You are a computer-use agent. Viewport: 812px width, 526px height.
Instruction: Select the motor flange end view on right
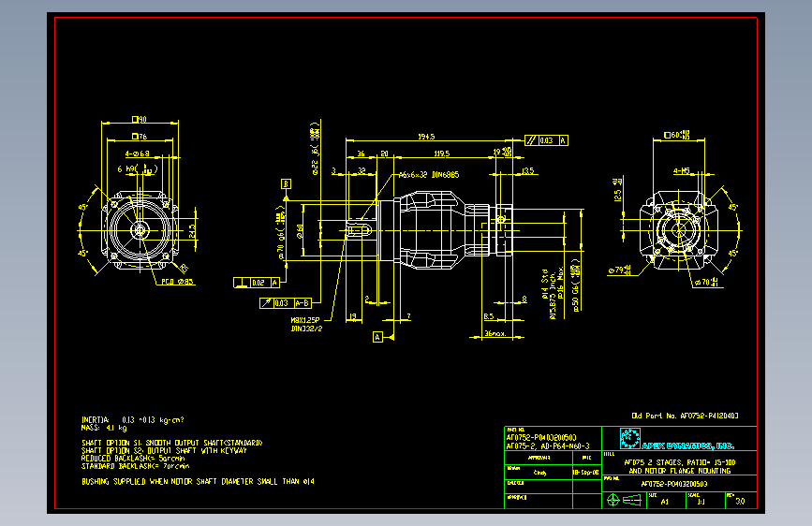(x=679, y=230)
